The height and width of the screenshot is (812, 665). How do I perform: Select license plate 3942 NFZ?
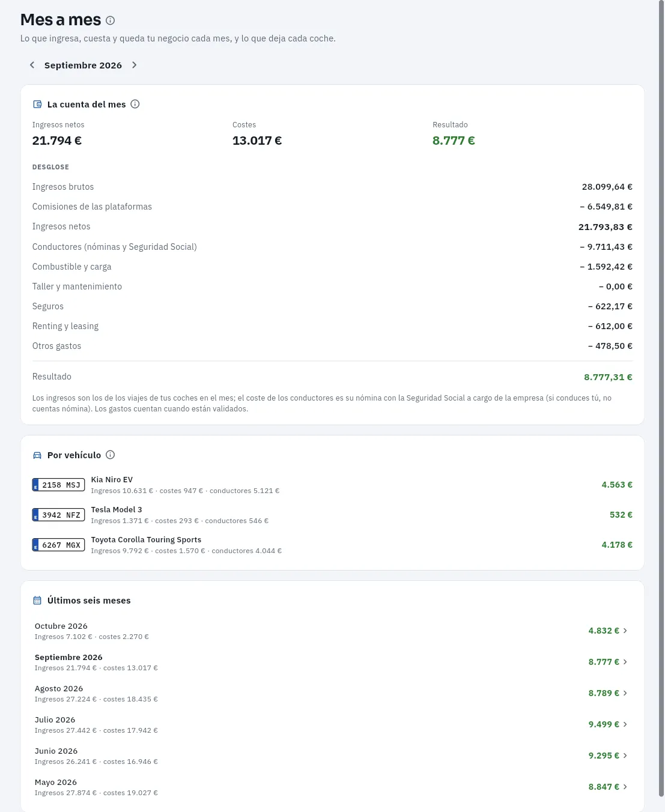click(58, 515)
